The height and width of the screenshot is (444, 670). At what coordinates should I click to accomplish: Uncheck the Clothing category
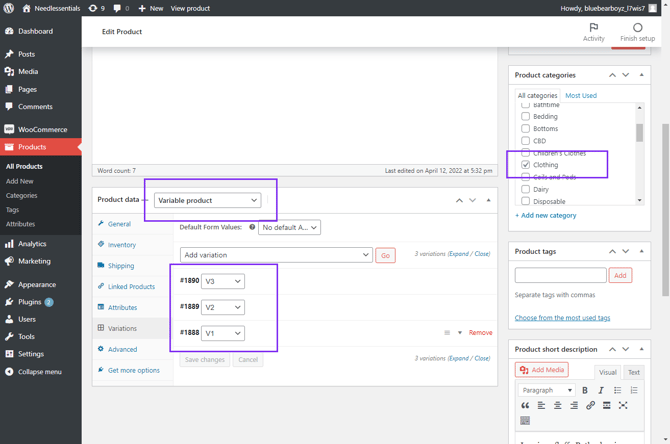click(526, 165)
